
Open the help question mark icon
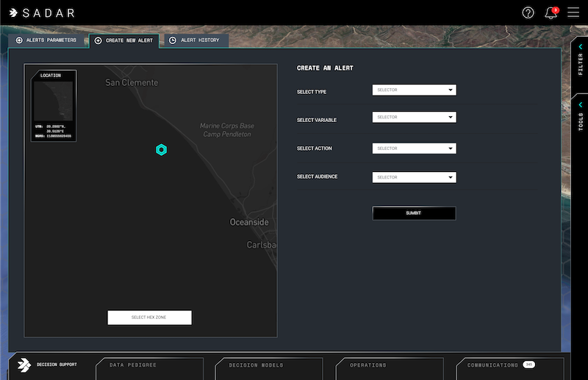point(528,12)
